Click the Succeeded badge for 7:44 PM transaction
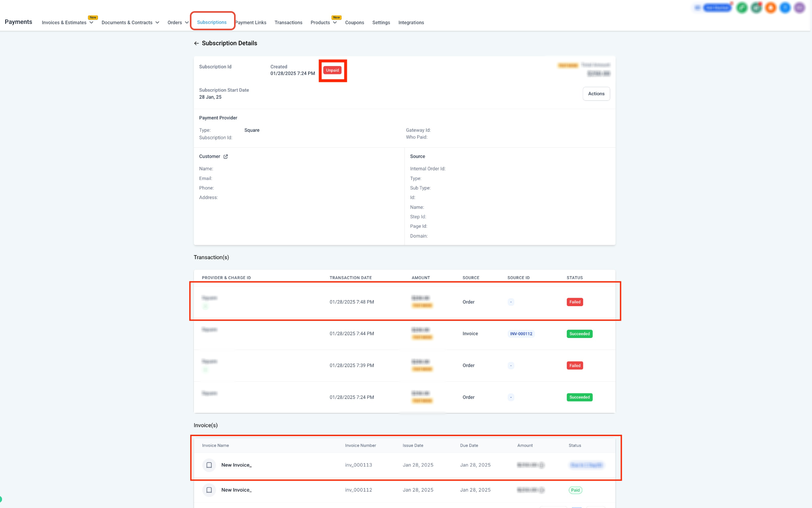 click(580, 334)
